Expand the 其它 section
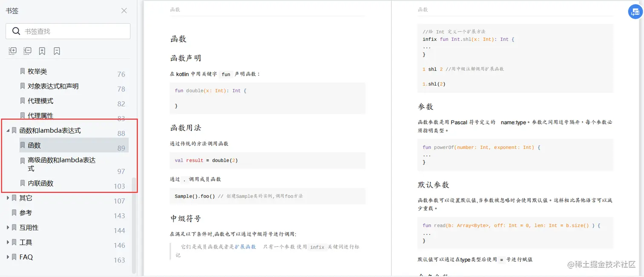This screenshot has height=277, width=644. pyautogui.click(x=8, y=197)
